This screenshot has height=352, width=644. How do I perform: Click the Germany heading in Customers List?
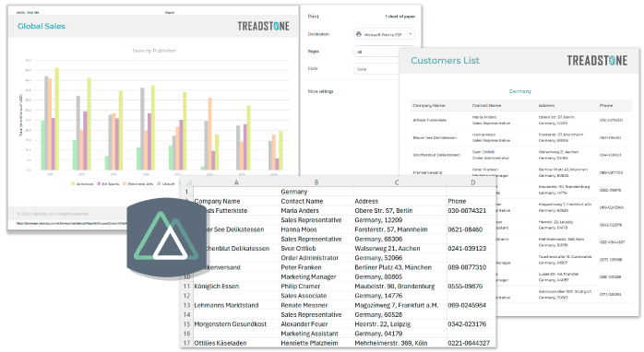click(520, 91)
